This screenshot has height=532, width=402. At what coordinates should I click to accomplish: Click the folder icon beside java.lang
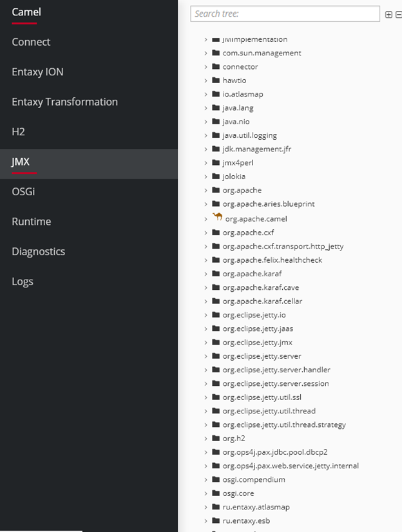coord(216,108)
